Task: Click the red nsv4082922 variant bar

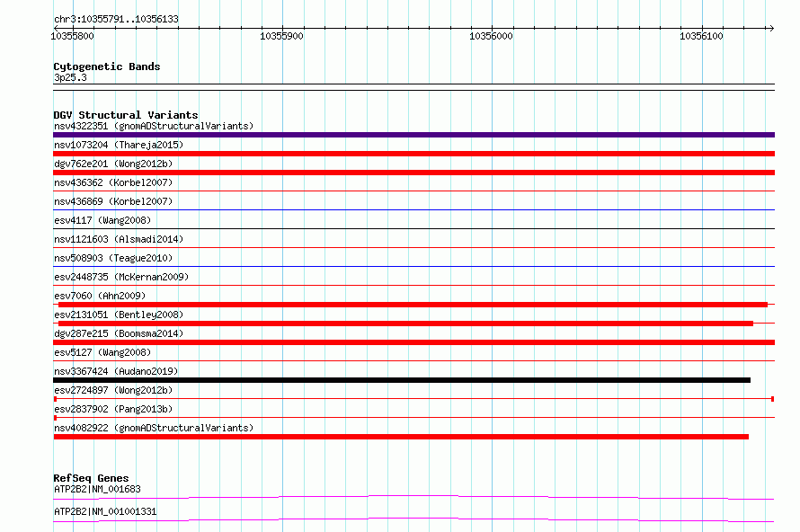Action: [401, 437]
